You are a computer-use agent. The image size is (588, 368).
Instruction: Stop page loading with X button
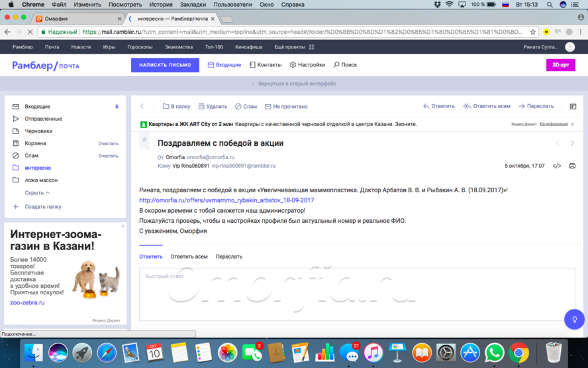click(31, 32)
